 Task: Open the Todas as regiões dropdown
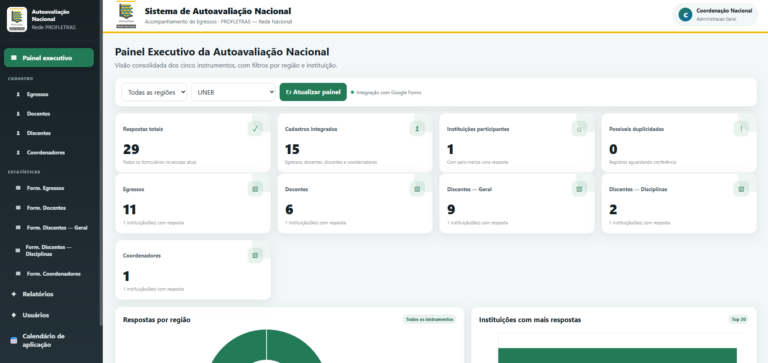(x=154, y=92)
